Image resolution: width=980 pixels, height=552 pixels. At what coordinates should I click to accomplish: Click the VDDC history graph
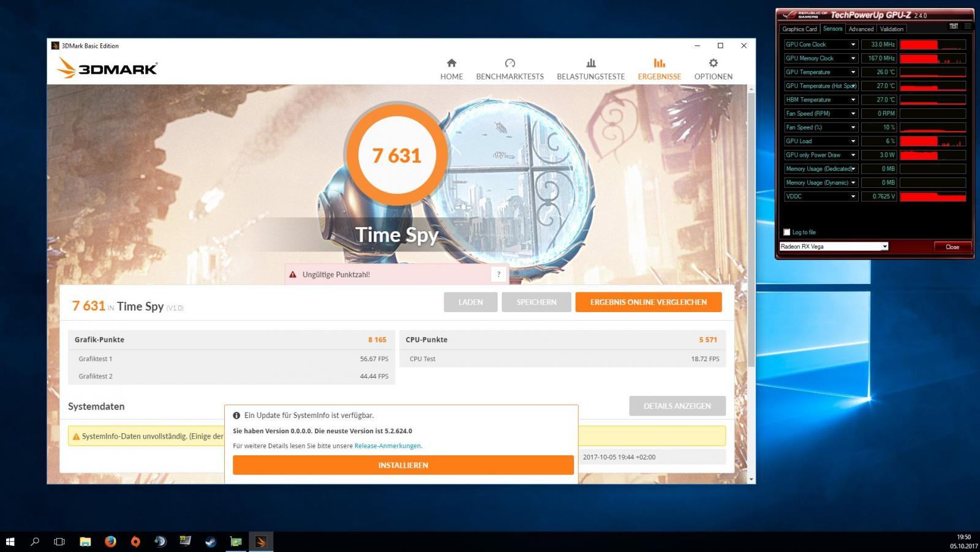pyautogui.click(x=932, y=196)
